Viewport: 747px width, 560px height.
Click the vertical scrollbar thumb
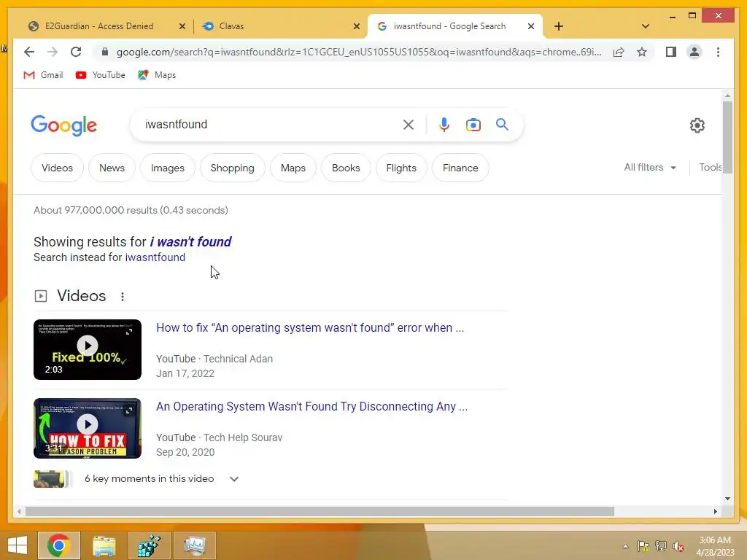click(x=727, y=138)
